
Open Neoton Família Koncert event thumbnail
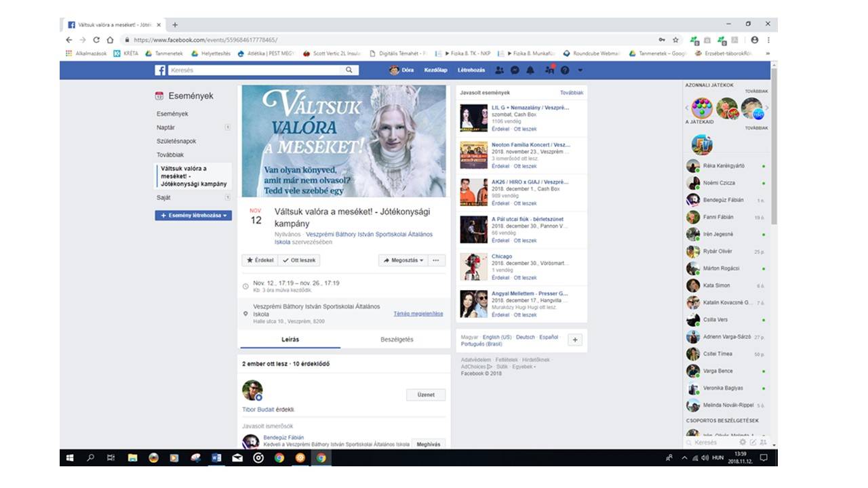point(474,155)
